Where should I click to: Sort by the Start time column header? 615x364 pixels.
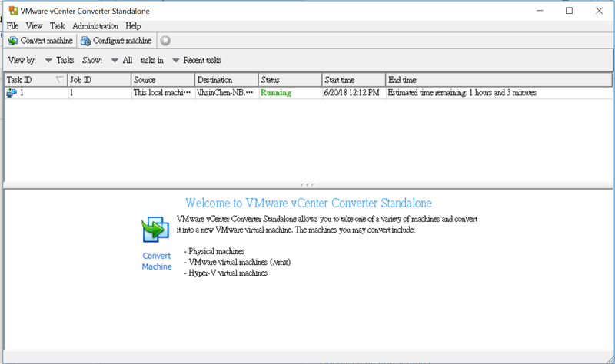click(354, 80)
